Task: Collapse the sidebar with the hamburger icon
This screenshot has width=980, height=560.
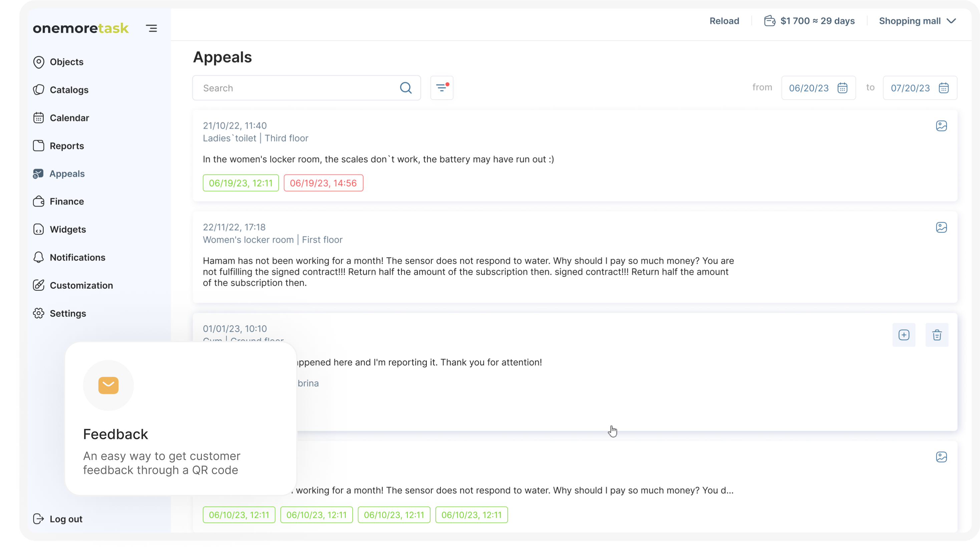Action: 151,28
